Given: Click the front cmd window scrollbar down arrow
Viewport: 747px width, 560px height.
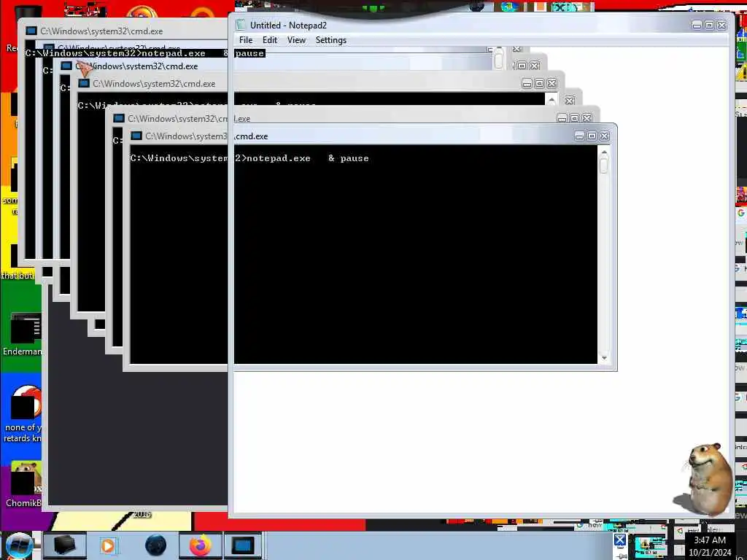Looking at the screenshot, I should [604, 357].
